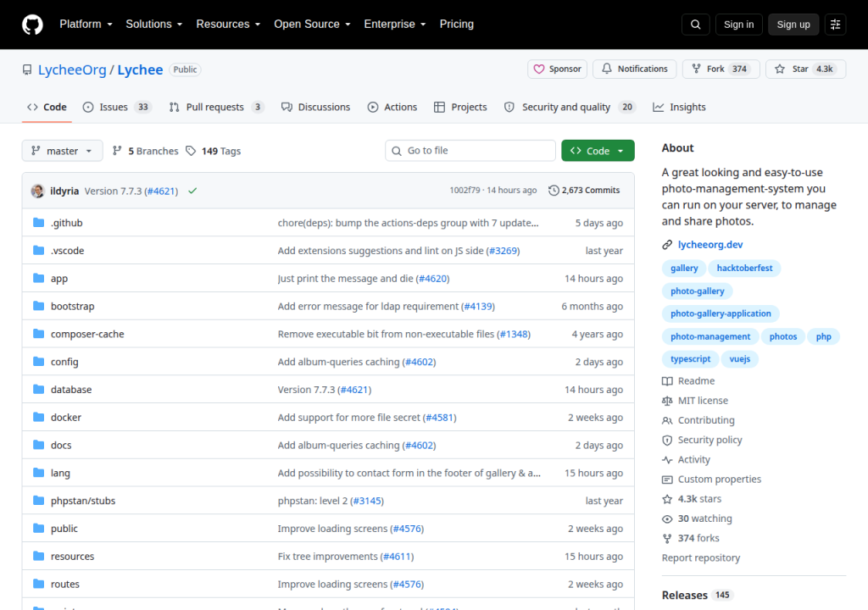
Task: Star the Lychee repository
Action: (805, 69)
